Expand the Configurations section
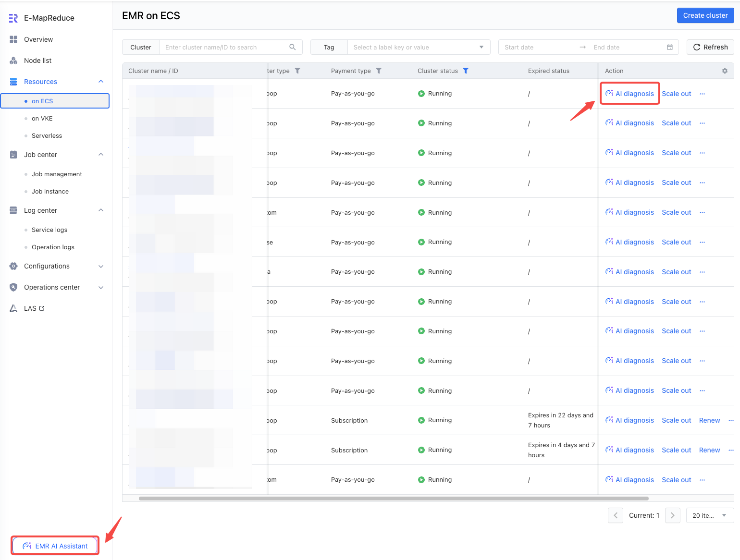The width and height of the screenshot is (740, 560). pyautogui.click(x=101, y=266)
